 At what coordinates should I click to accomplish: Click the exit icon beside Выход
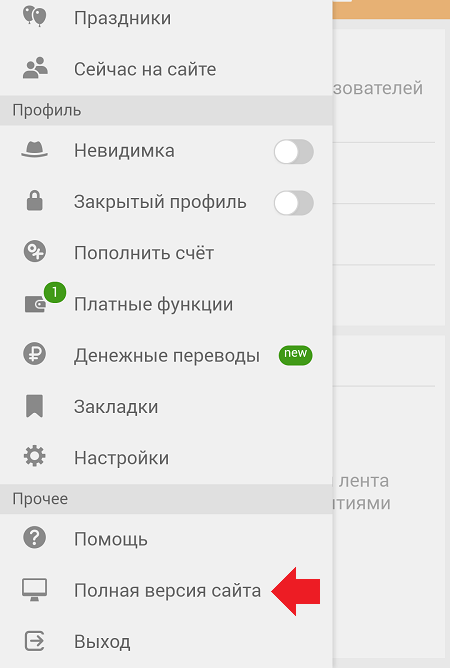pyautogui.click(x=35, y=641)
